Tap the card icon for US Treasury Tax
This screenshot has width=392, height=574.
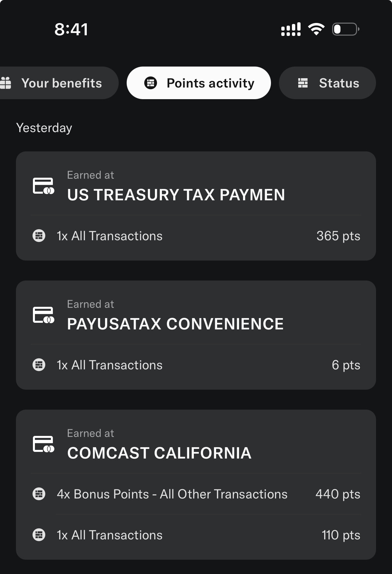[44, 186]
